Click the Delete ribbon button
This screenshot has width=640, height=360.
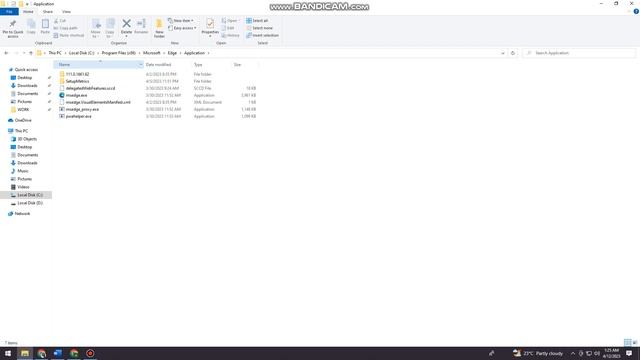coord(127,28)
